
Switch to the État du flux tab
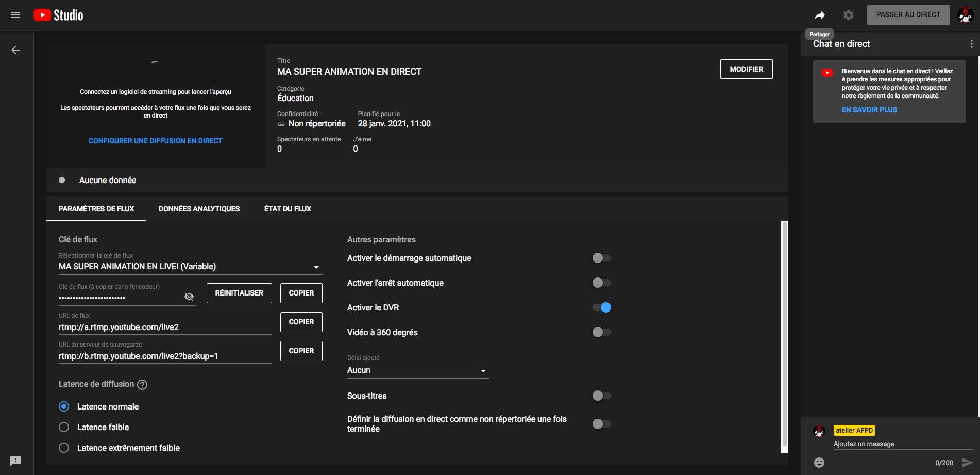click(288, 209)
